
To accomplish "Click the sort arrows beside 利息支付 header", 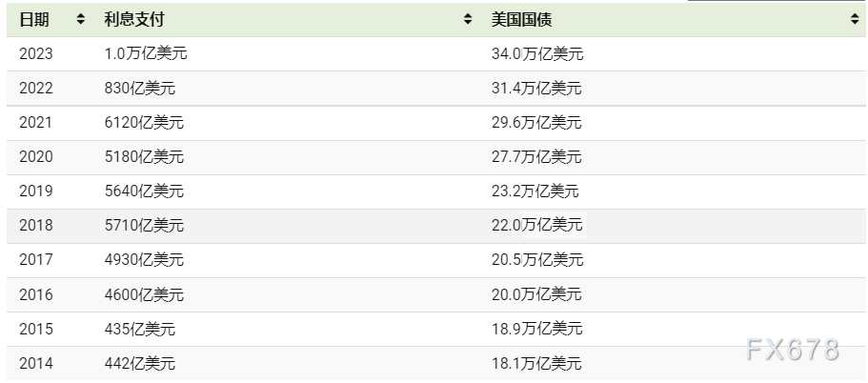I will click(468, 19).
